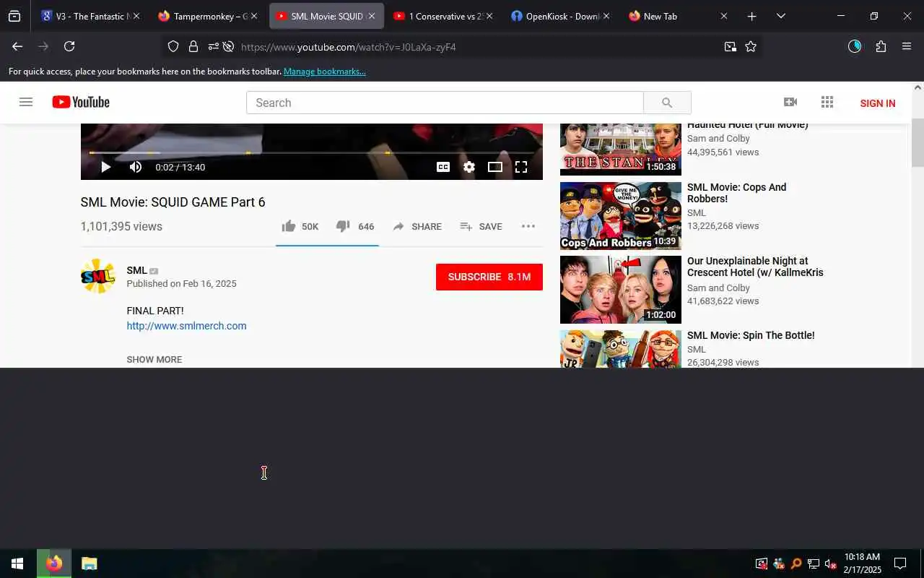Image resolution: width=924 pixels, height=578 pixels.
Task: Open extensions puzzle icon
Action: point(881,46)
